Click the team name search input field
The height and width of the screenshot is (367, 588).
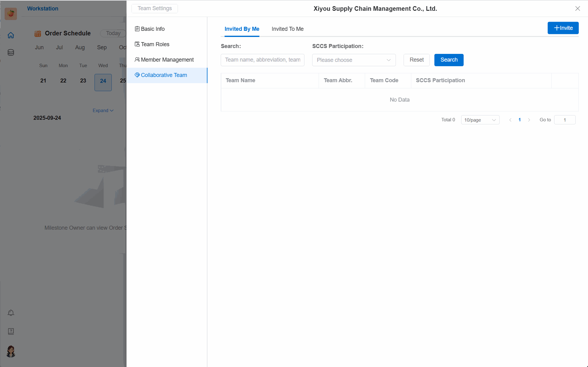[x=262, y=60]
